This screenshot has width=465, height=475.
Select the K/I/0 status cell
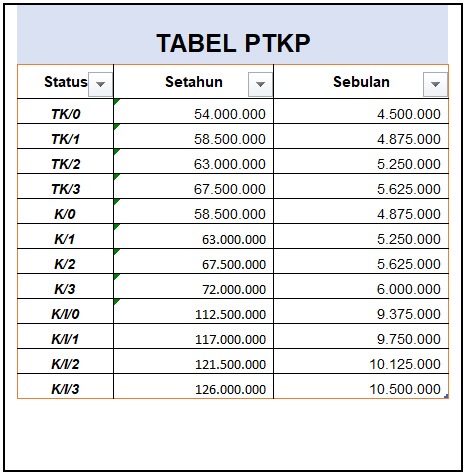pos(65,311)
